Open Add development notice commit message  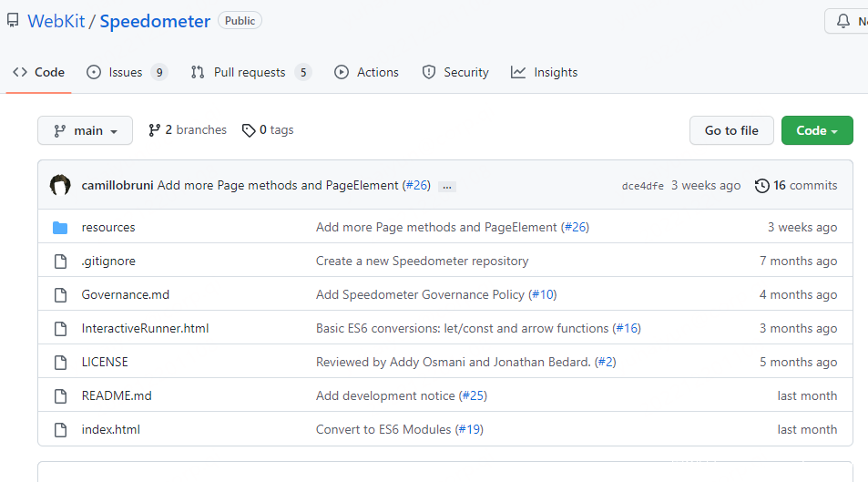385,395
